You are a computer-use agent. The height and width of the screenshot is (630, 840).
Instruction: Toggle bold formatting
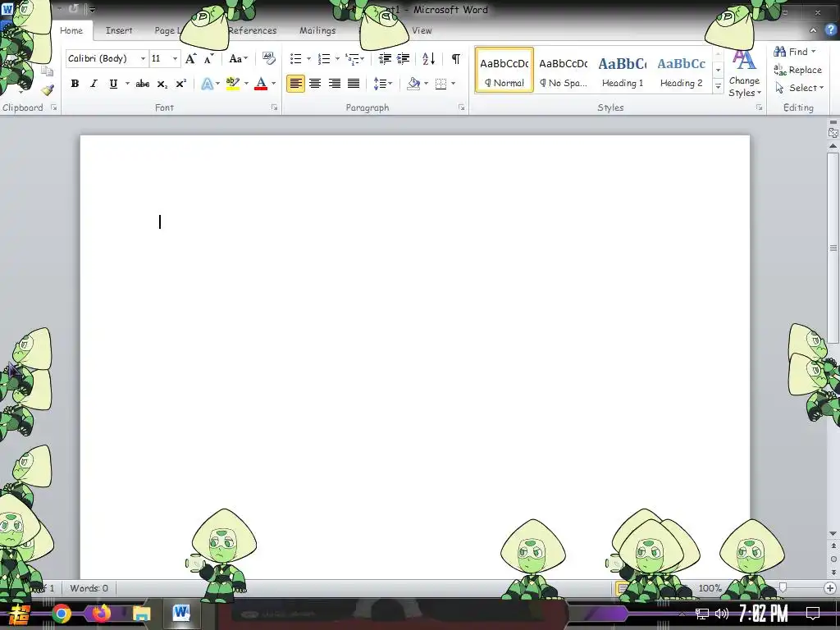tap(75, 84)
